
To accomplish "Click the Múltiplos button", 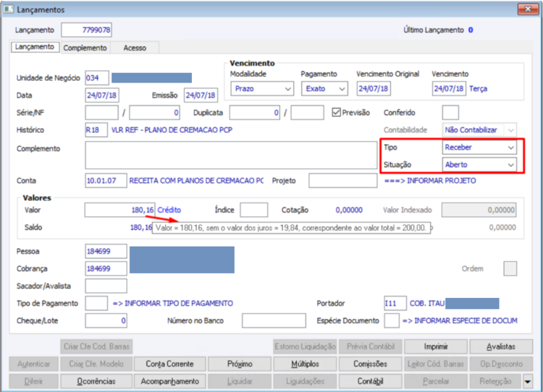I will click(305, 364).
